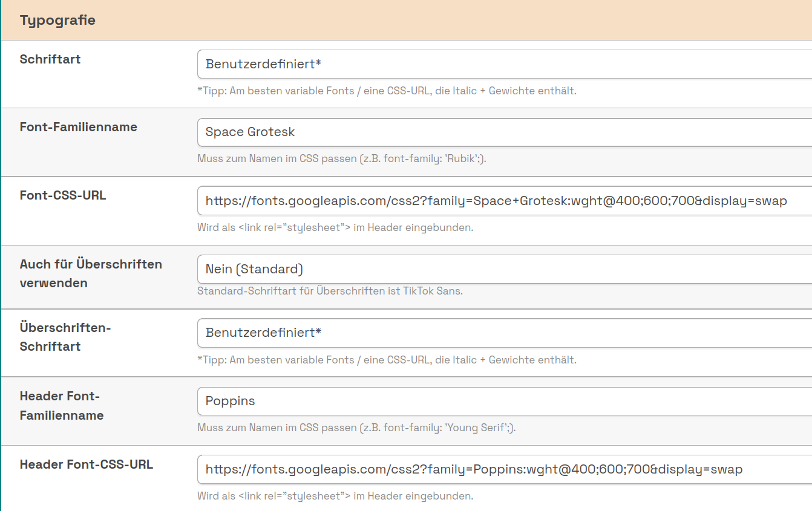
Task: Click the TikTok Sans default font hint
Action: [330, 291]
